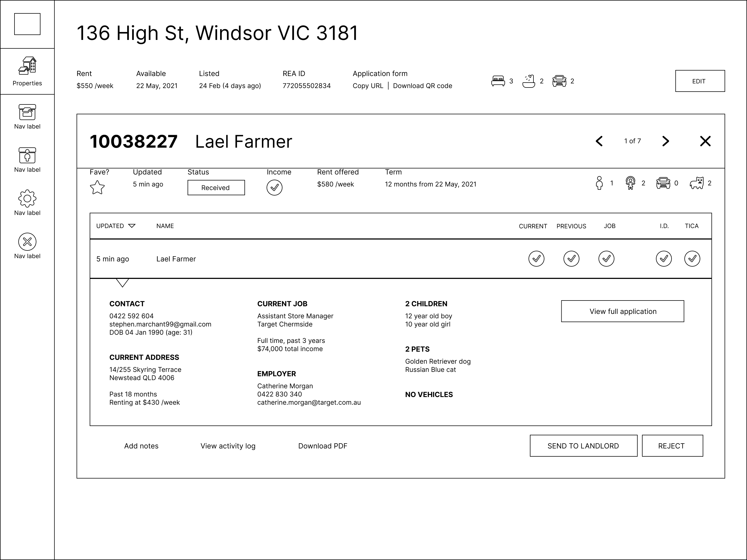Reject the application
The height and width of the screenshot is (560, 747).
click(x=672, y=446)
